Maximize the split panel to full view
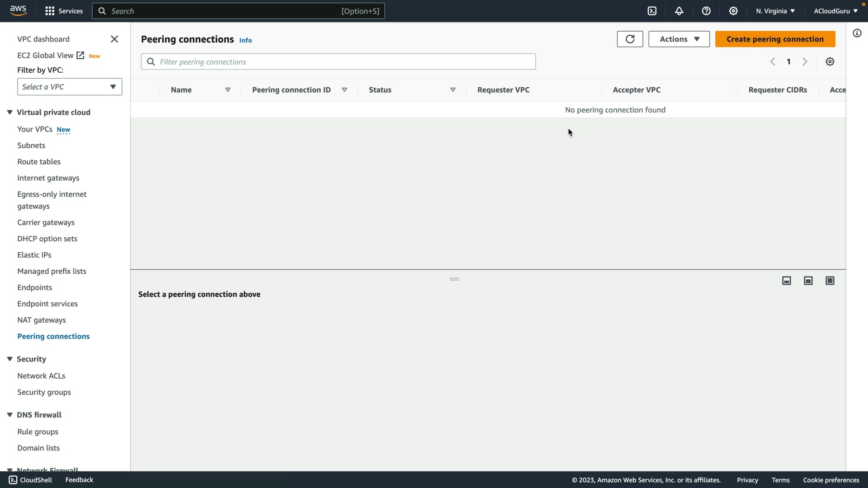868x488 pixels. 830,281
